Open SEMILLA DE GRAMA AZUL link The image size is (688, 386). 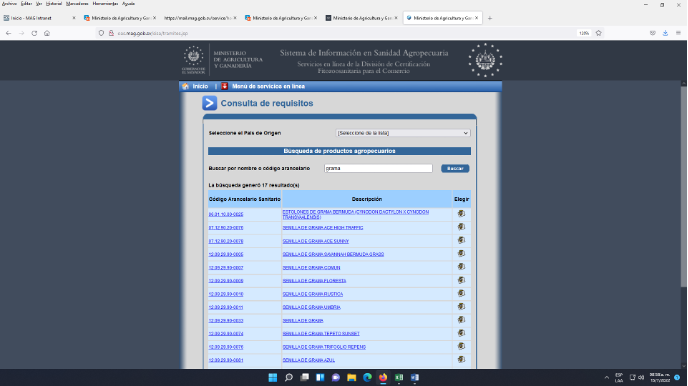(x=308, y=360)
